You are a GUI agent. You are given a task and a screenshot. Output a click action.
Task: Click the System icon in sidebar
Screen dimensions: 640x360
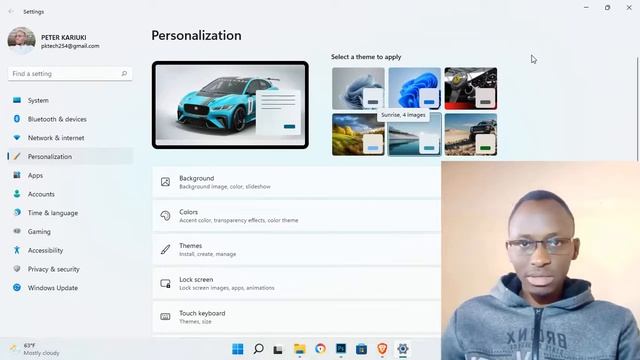(x=17, y=100)
